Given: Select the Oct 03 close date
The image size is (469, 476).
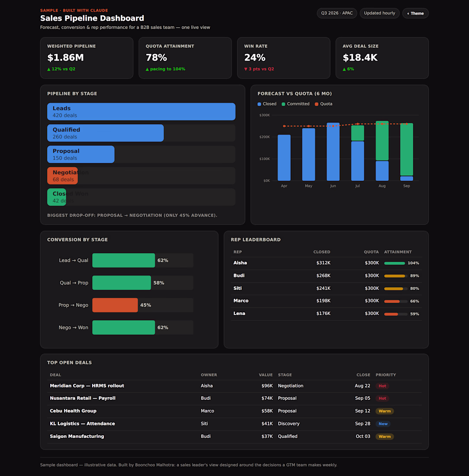Looking at the screenshot, I should 363,437.
